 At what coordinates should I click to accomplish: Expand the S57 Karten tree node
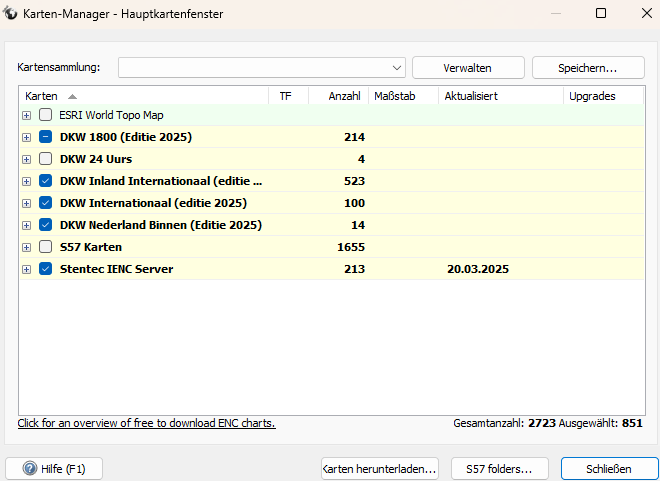[x=27, y=247]
